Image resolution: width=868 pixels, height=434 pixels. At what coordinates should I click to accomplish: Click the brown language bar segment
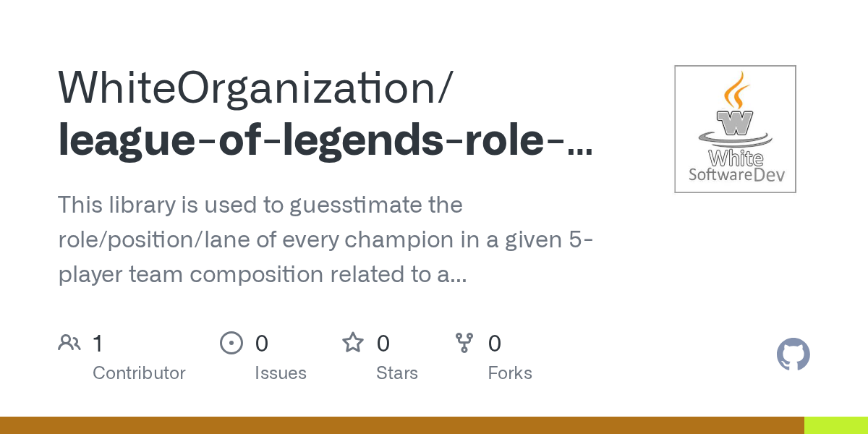(401, 425)
